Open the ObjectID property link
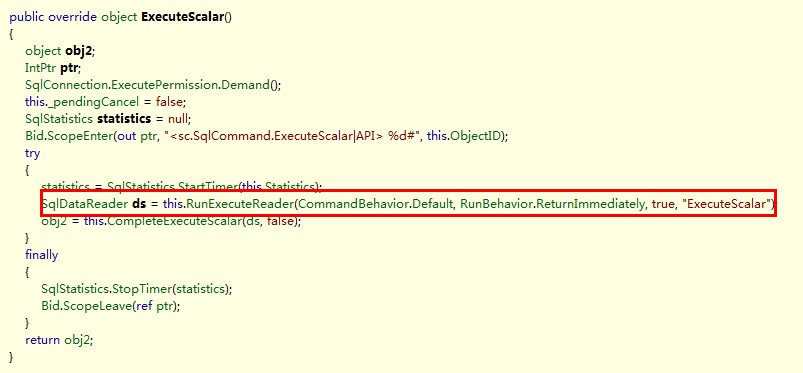 (474, 136)
